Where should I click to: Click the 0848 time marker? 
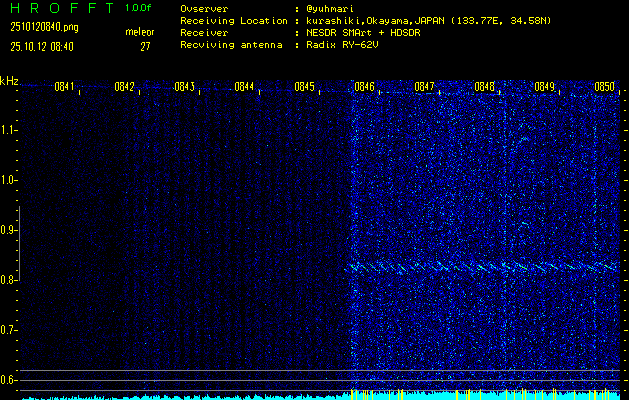click(485, 87)
